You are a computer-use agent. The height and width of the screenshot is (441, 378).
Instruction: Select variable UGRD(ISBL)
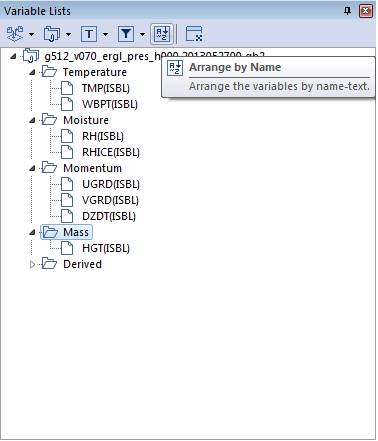[x=111, y=184]
